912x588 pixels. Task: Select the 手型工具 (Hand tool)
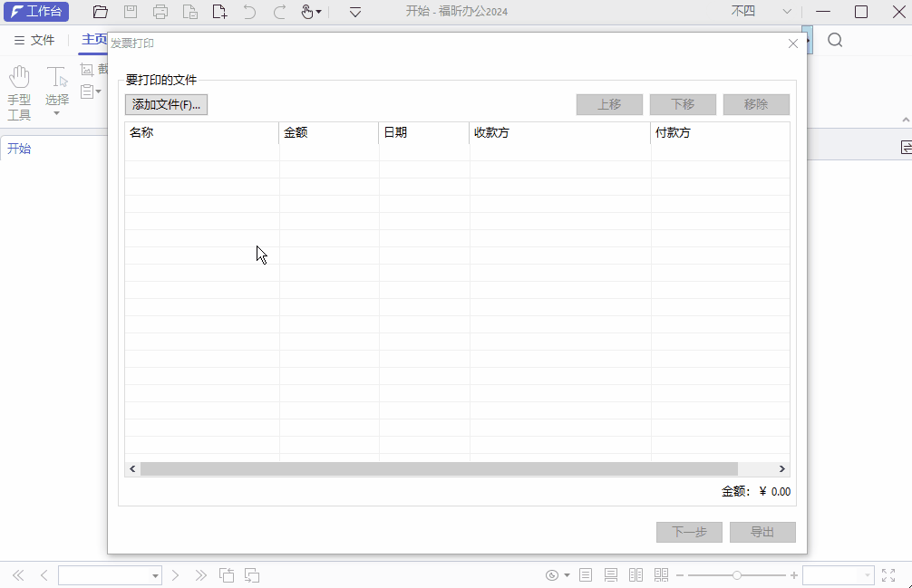(x=18, y=86)
